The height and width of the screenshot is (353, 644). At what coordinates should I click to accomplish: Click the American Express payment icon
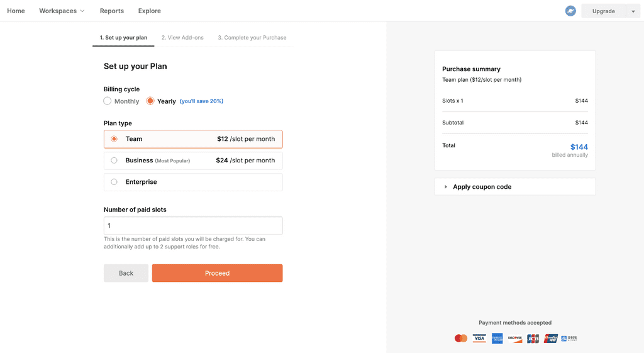click(x=497, y=338)
